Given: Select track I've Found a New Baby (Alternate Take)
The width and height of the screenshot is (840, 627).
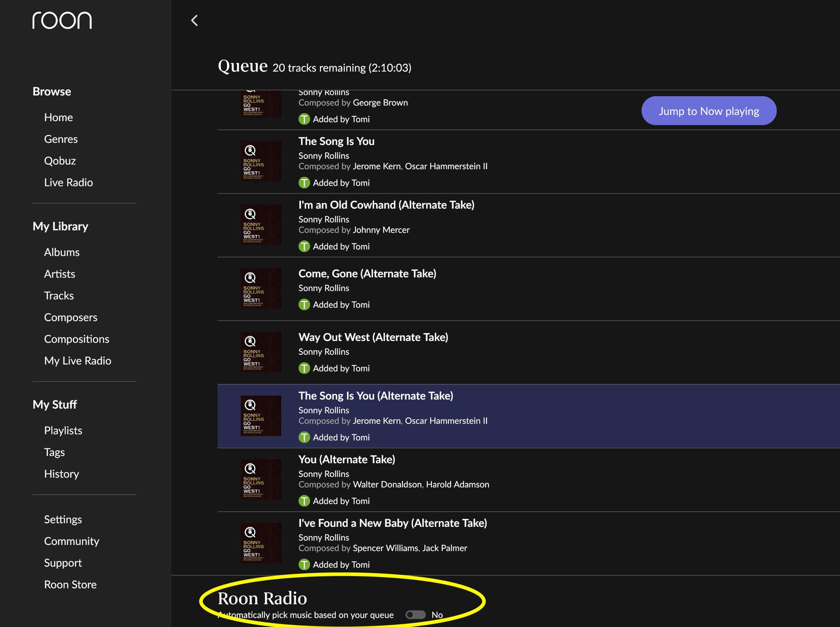Looking at the screenshot, I should (x=392, y=523).
